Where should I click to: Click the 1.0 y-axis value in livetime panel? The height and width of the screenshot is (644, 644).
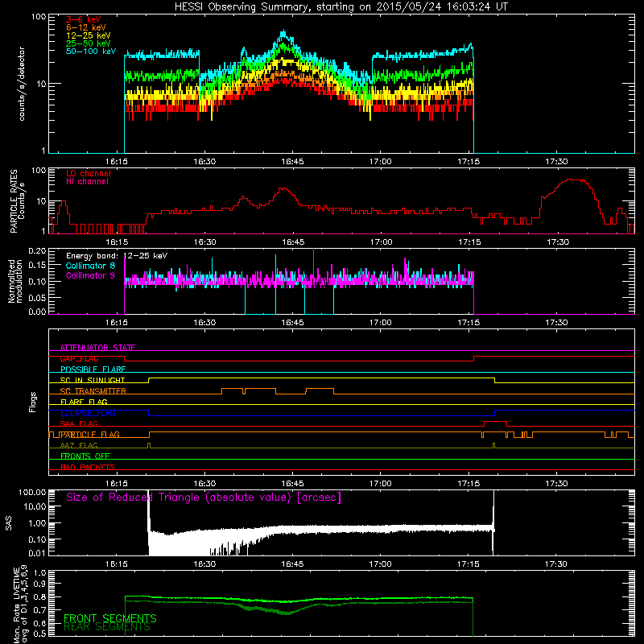39,573
